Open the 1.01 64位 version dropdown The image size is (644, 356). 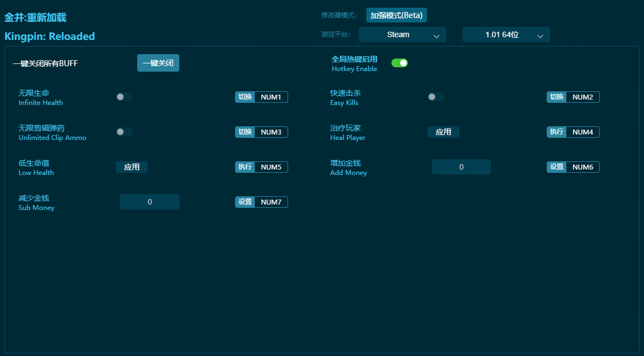[x=506, y=34]
